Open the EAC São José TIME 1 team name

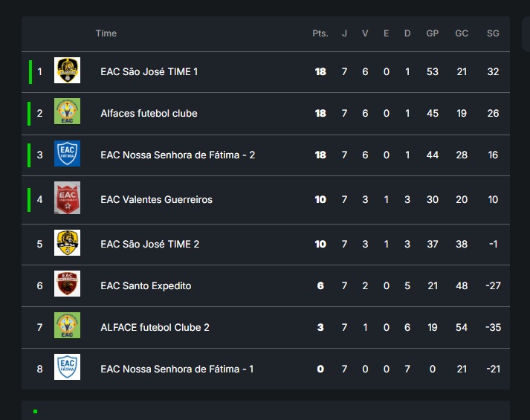tap(149, 72)
